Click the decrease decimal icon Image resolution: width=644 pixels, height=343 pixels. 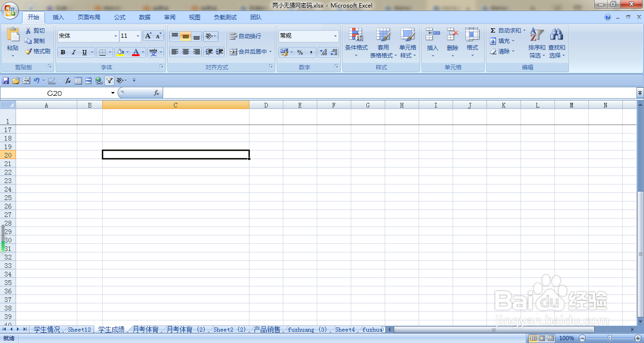click(334, 52)
